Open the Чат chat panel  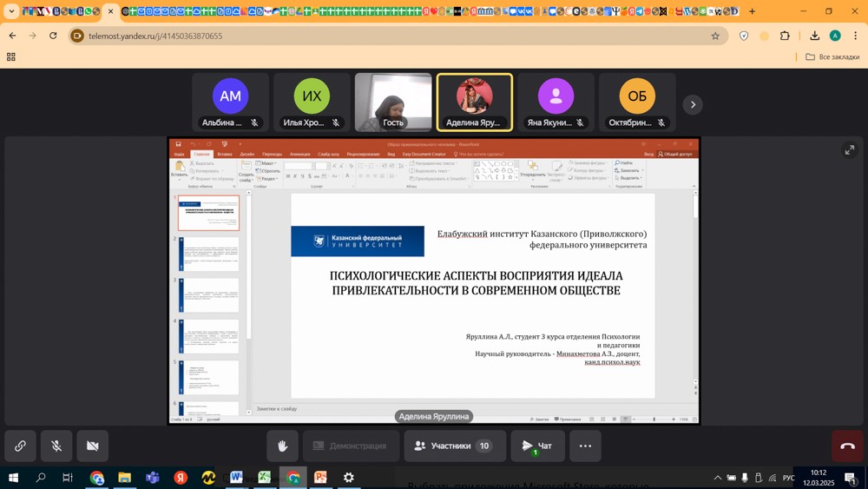pos(537,446)
